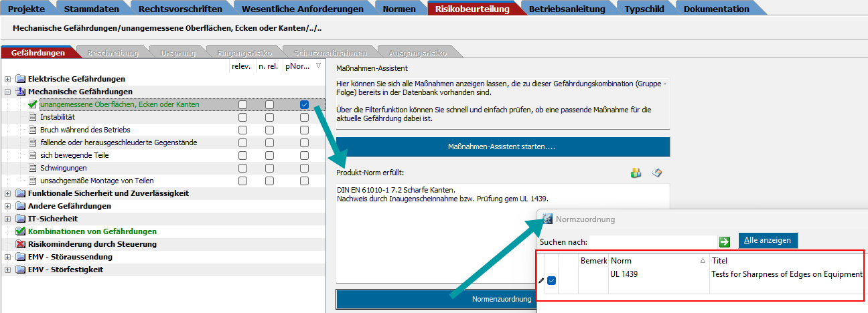Click the red X icon beside Risikominderung durch Steuerung
Viewport: 868px width, 313px height.
click(x=19, y=244)
